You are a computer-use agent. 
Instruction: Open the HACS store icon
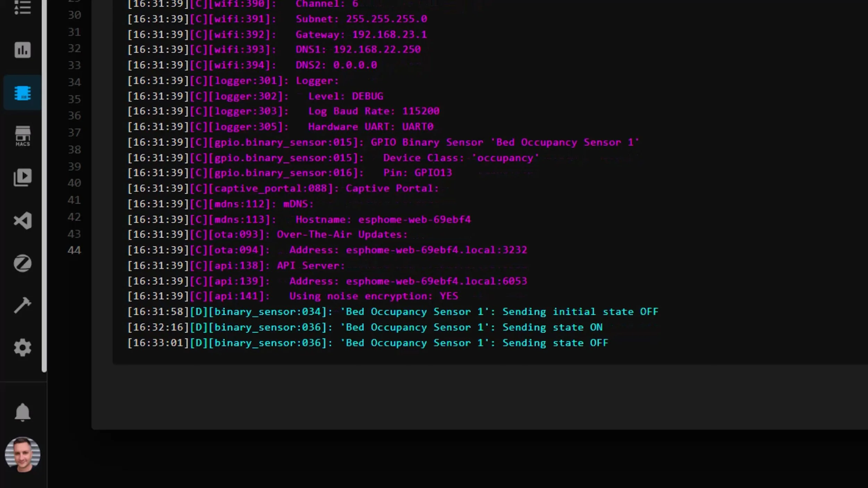pos(23,136)
